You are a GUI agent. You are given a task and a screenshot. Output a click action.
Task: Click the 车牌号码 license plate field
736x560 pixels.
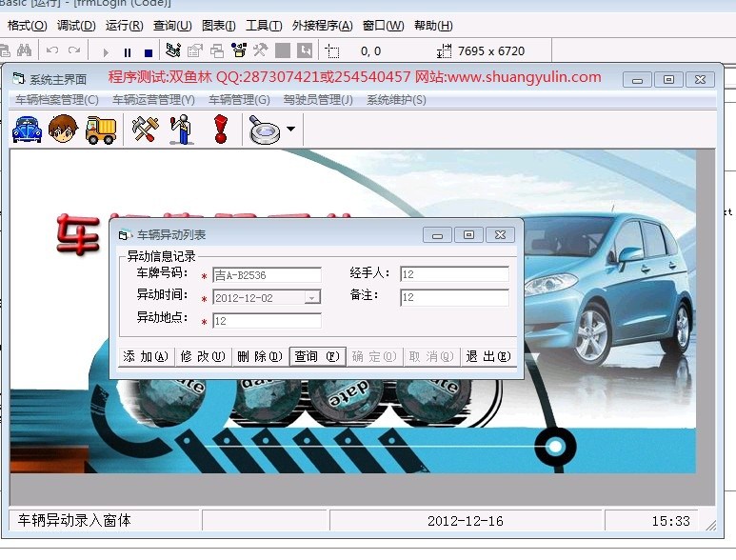(267, 275)
